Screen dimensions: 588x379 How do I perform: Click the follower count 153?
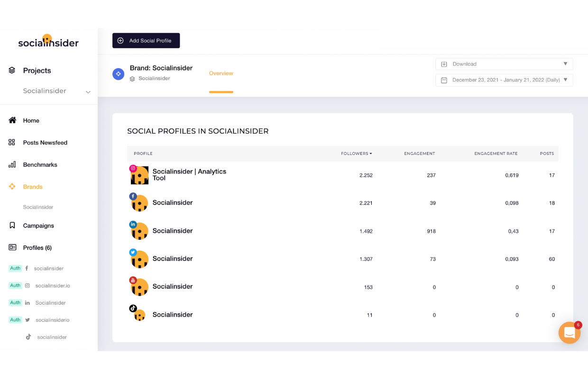coord(368,287)
